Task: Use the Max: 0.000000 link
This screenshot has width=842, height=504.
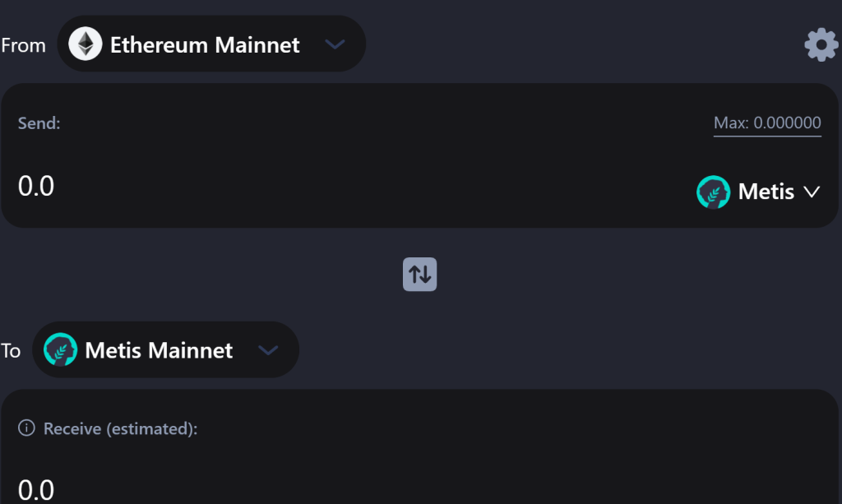Action: (767, 123)
